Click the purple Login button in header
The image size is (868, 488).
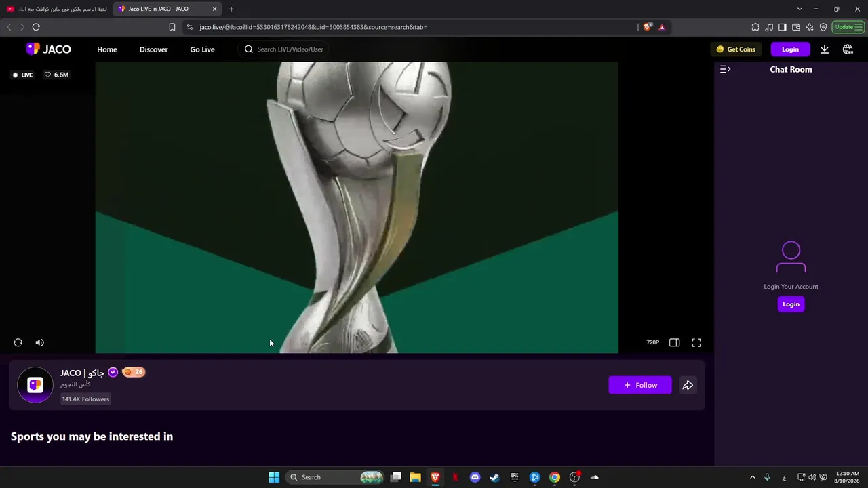click(x=790, y=49)
